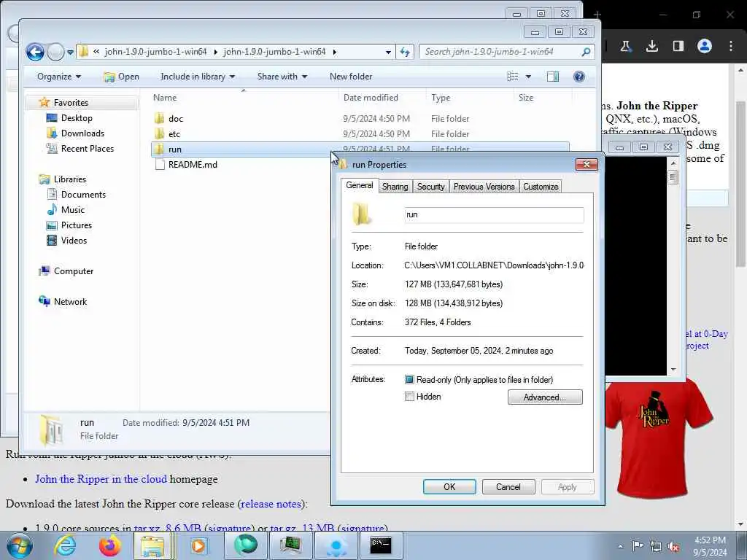This screenshot has height=560, width=747.
Task: Open Chrome three-dot menu
Action: point(731,46)
